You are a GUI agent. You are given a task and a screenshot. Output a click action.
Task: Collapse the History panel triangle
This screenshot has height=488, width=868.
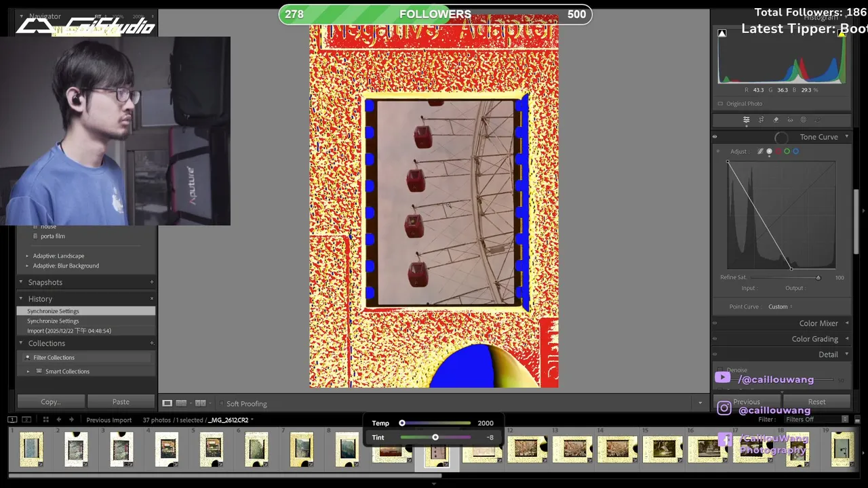21,298
